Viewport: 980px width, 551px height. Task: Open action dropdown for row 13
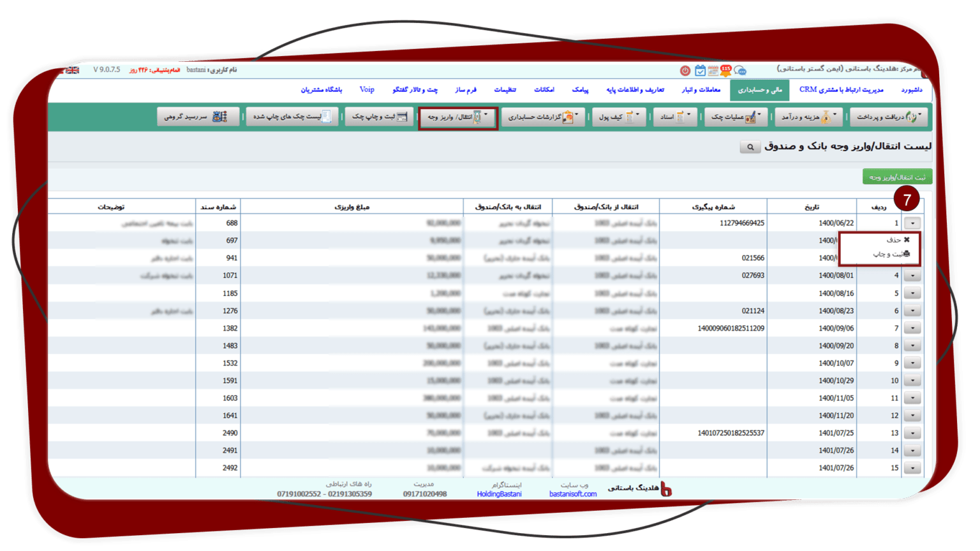912,433
